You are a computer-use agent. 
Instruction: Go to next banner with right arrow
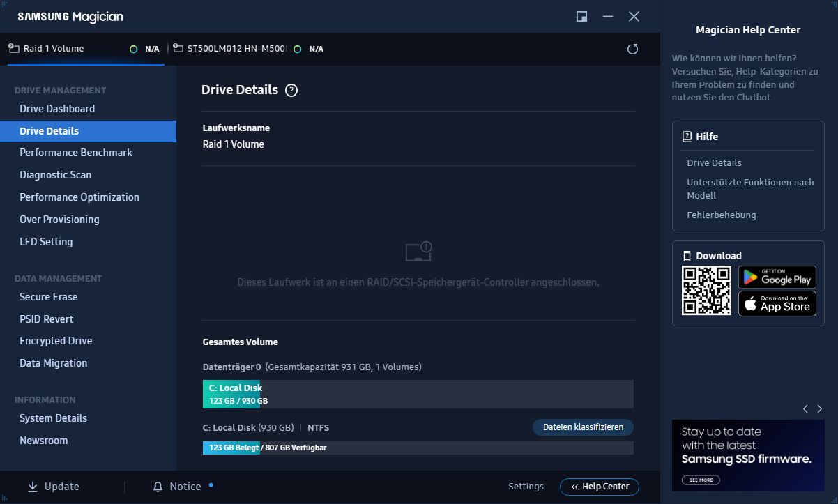820,409
